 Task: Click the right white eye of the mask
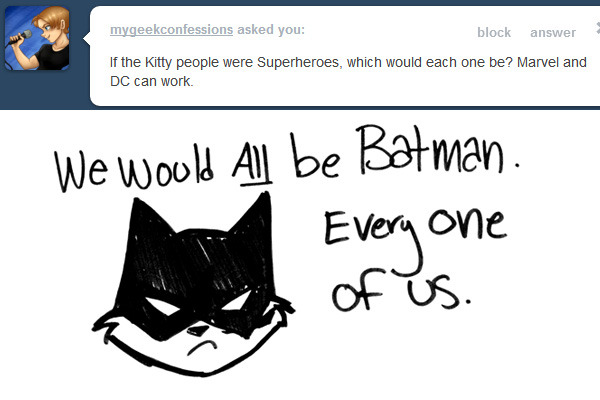[x=237, y=302]
